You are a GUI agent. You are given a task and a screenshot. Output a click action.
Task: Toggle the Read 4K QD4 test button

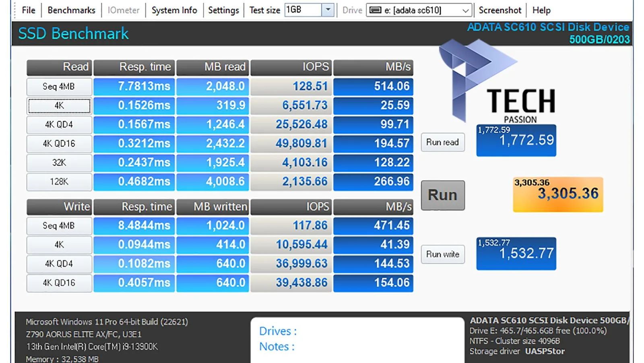coord(59,125)
